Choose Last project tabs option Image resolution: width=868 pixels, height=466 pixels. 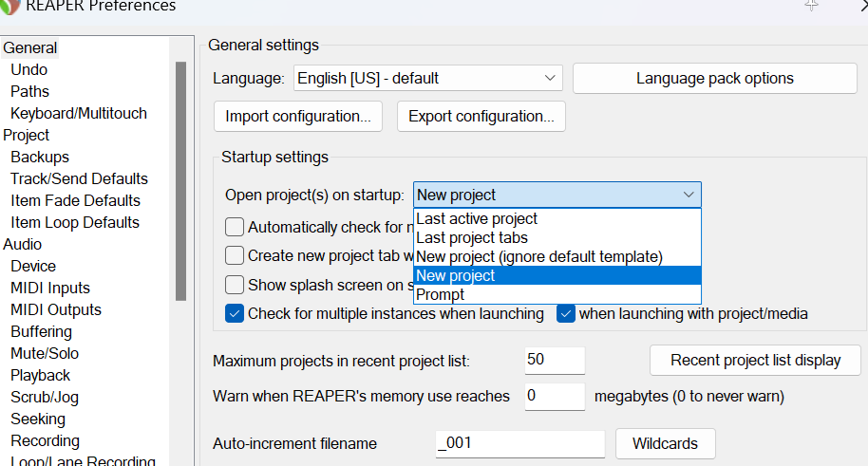472,237
